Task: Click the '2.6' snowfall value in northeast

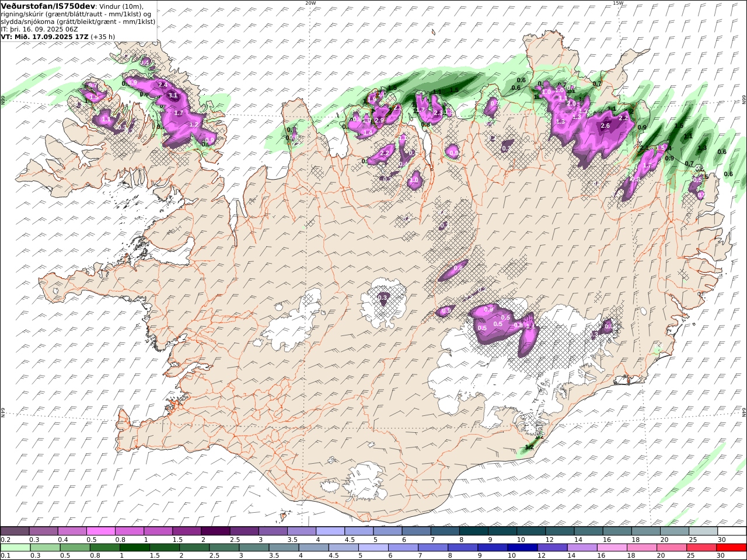Action: [605, 125]
